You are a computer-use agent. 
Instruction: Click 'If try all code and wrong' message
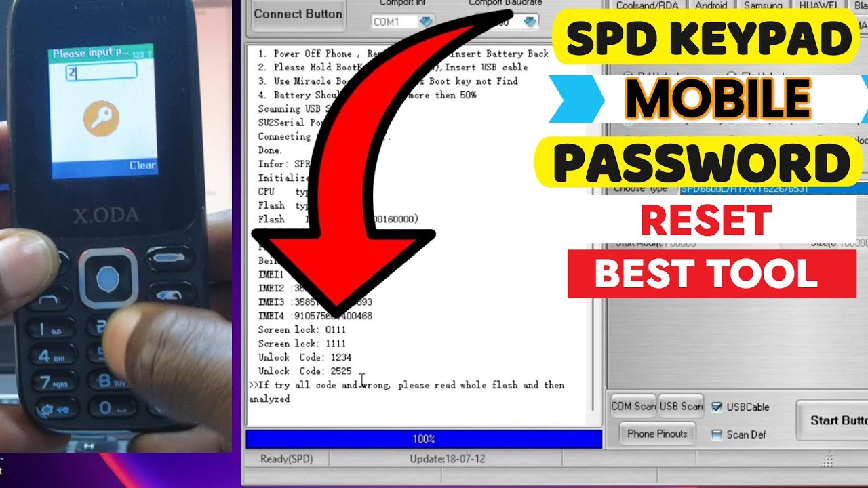pos(406,392)
